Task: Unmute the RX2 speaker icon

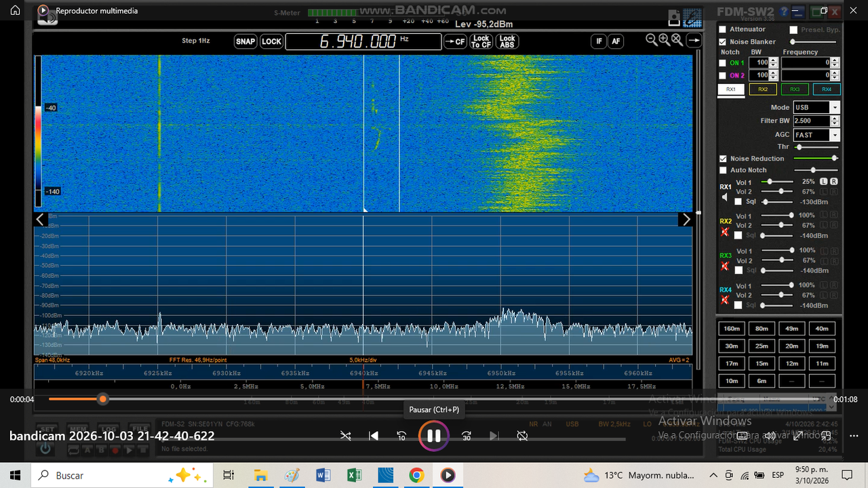Action: (725, 232)
